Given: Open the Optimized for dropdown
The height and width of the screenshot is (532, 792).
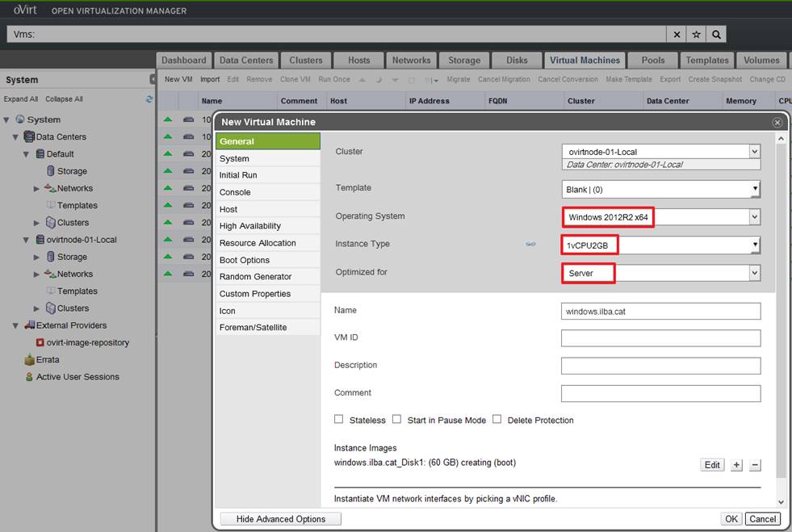Looking at the screenshot, I should (x=754, y=273).
